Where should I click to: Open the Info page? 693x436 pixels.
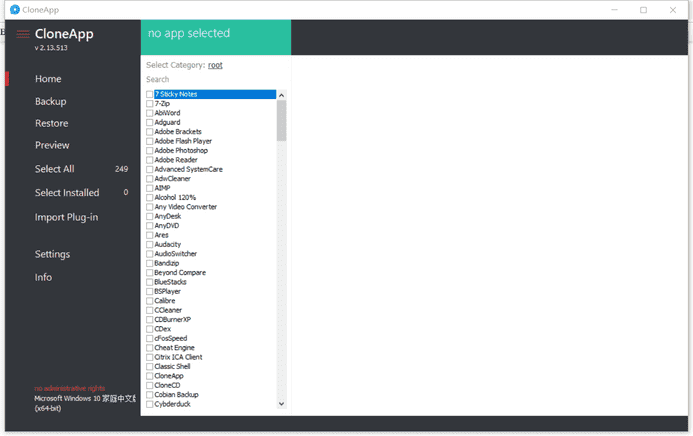coord(43,277)
